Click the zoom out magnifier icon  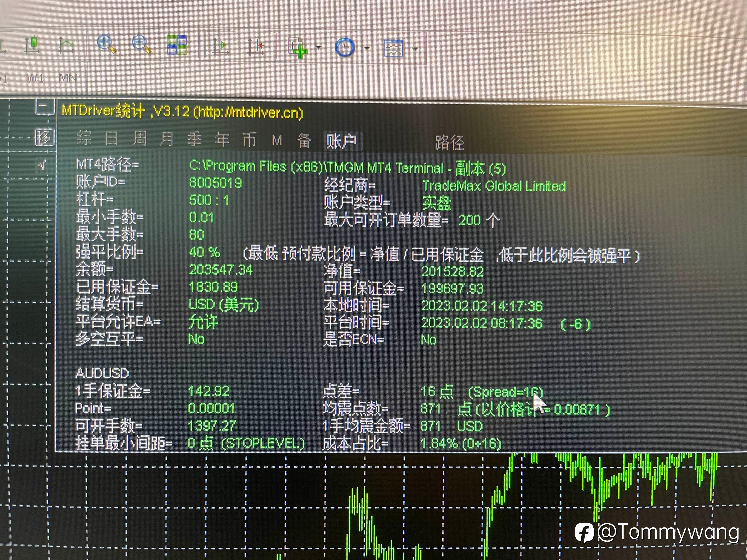coord(141,44)
